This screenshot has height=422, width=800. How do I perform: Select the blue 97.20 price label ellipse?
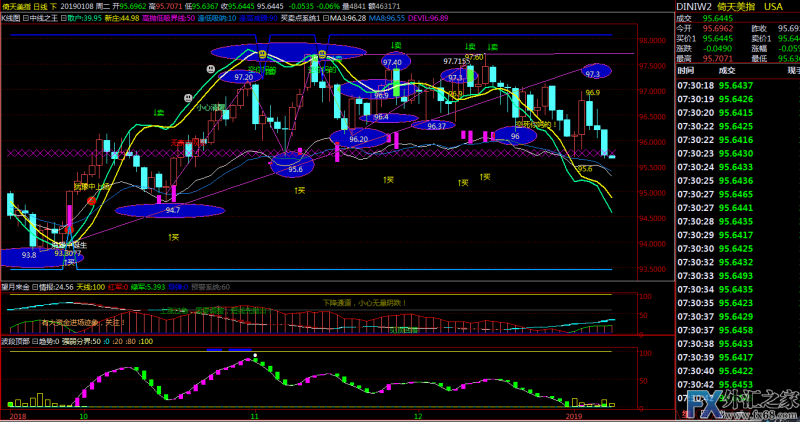[243, 76]
